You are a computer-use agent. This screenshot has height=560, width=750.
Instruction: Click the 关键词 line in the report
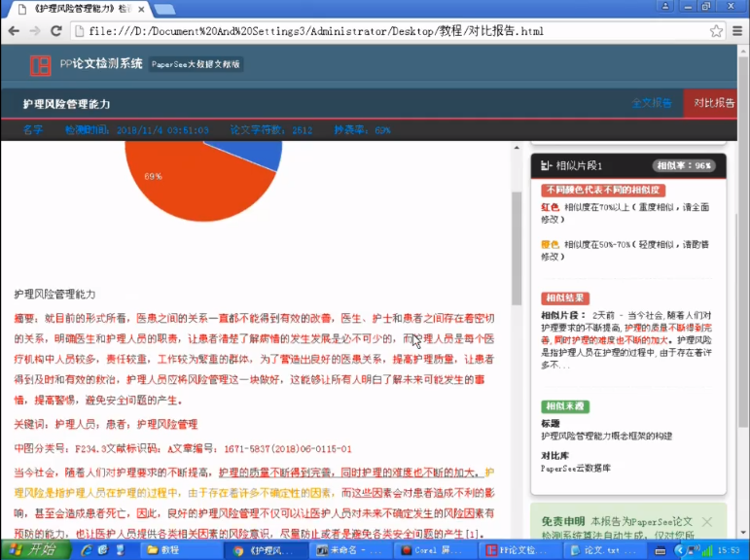click(106, 424)
